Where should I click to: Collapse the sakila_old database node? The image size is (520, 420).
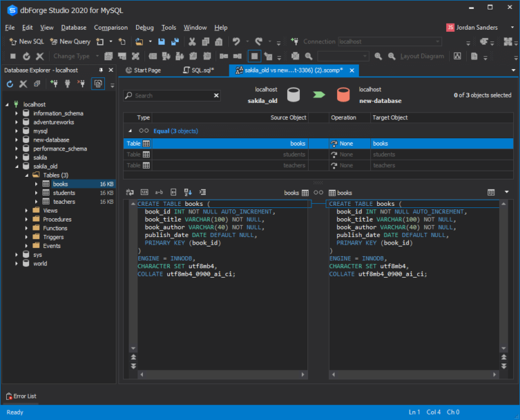[16, 167]
